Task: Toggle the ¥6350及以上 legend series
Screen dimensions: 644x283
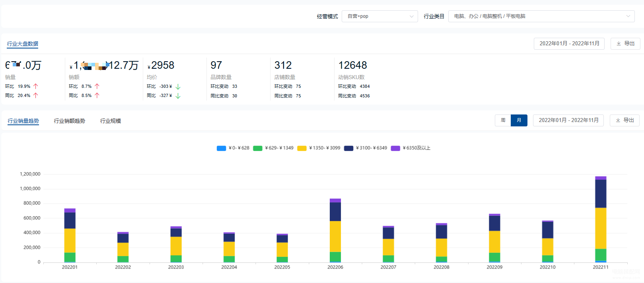Action: (411, 148)
